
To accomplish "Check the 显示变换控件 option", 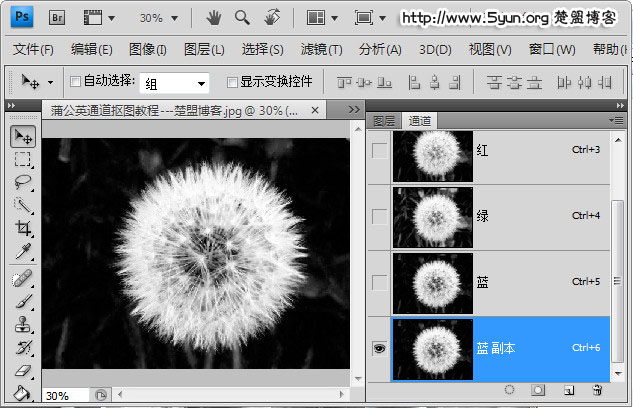I will click(x=232, y=82).
